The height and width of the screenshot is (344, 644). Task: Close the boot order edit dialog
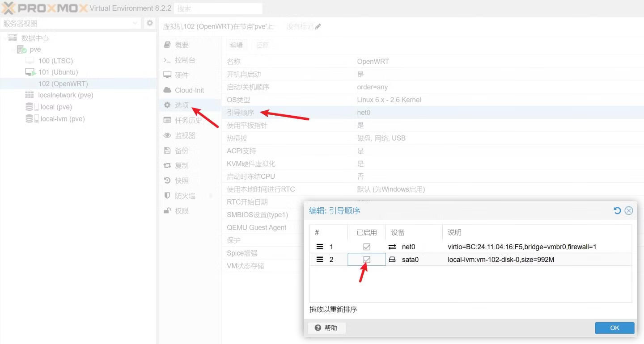pyautogui.click(x=629, y=210)
